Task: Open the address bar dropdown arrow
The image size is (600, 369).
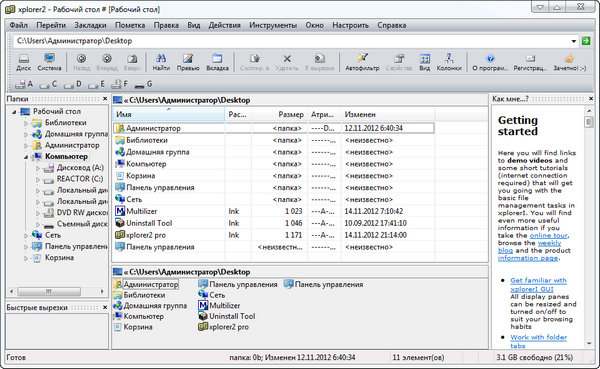Action: click(574, 41)
